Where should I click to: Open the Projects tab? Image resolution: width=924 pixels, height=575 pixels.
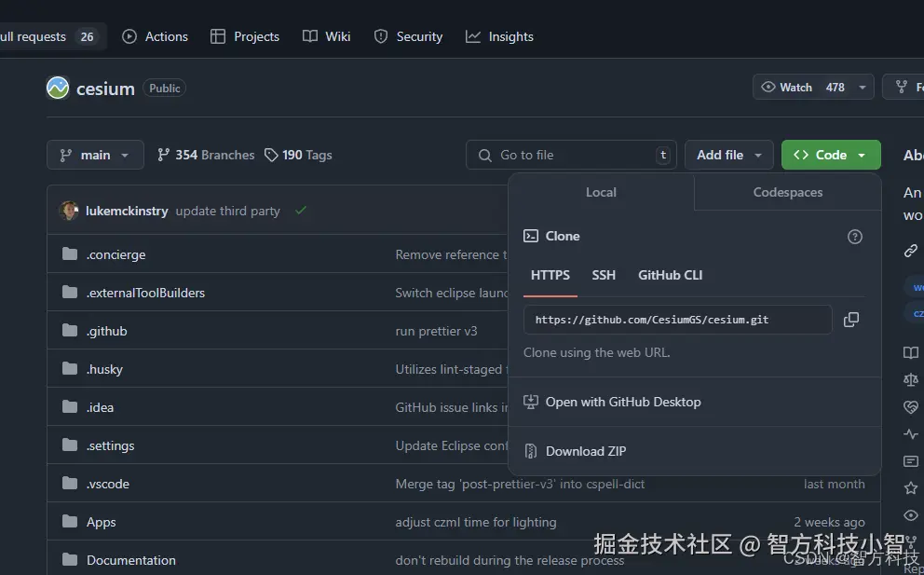pos(245,36)
